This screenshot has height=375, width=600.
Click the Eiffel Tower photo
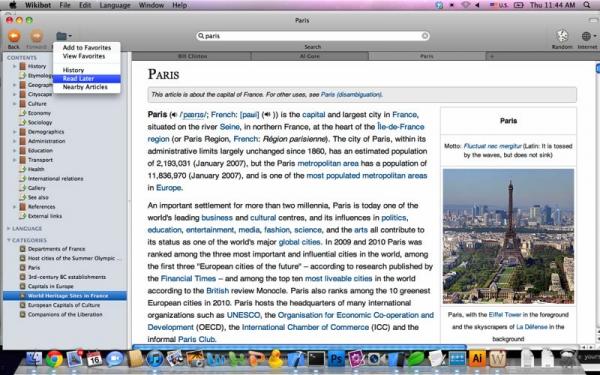click(508, 236)
